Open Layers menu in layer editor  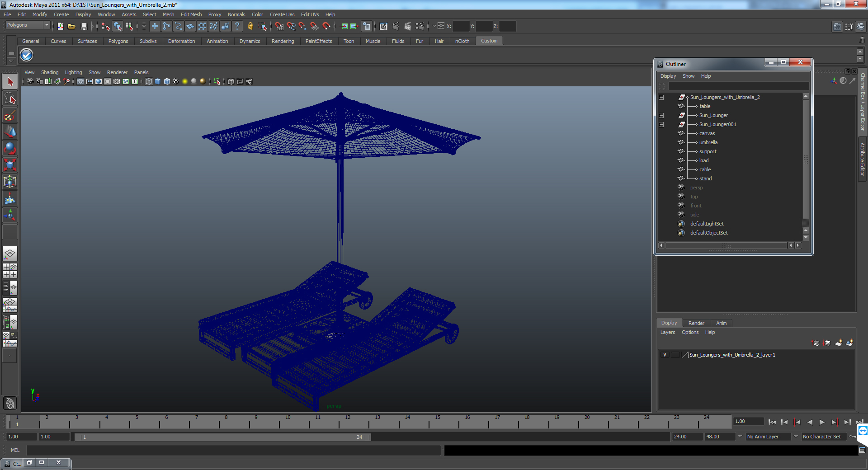(x=668, y=332)
